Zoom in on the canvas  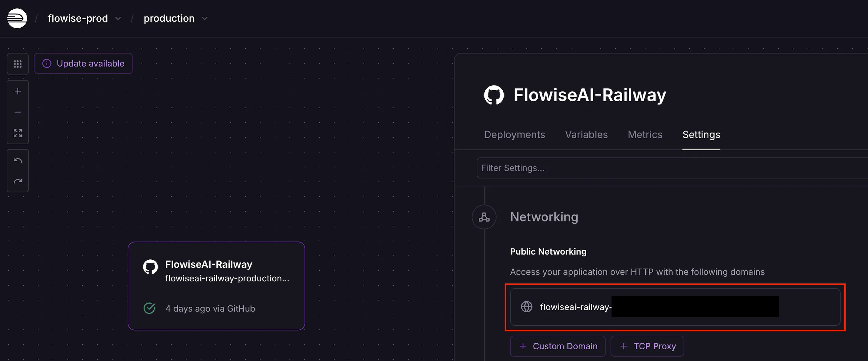[x=18, y=91]
